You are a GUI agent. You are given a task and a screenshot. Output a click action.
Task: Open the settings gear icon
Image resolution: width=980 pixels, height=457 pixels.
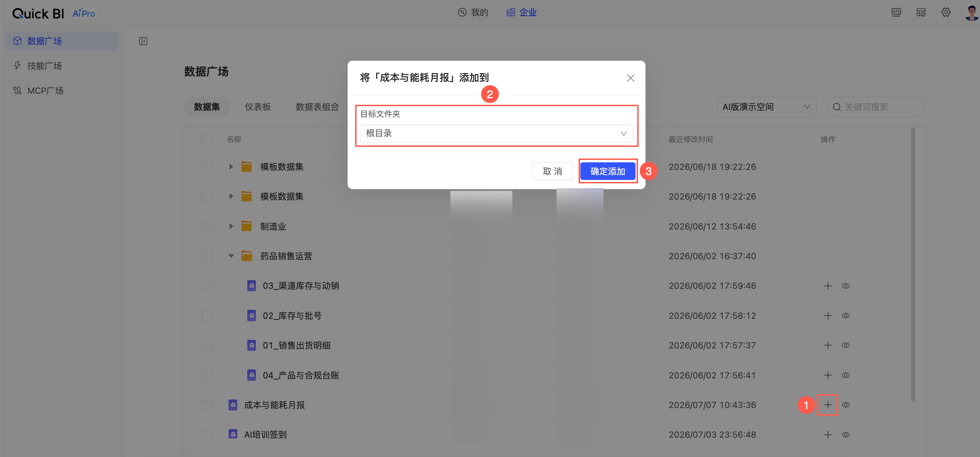(946, 12)
